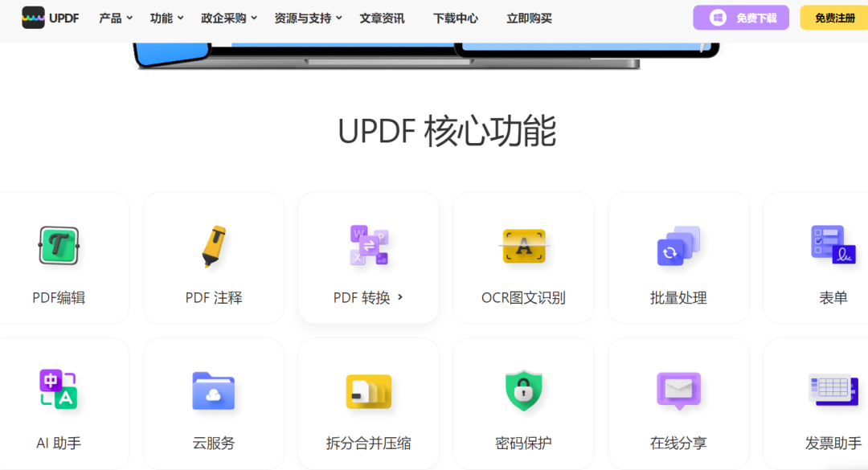Open the 发票助手 text label

[x=833, y=443]
